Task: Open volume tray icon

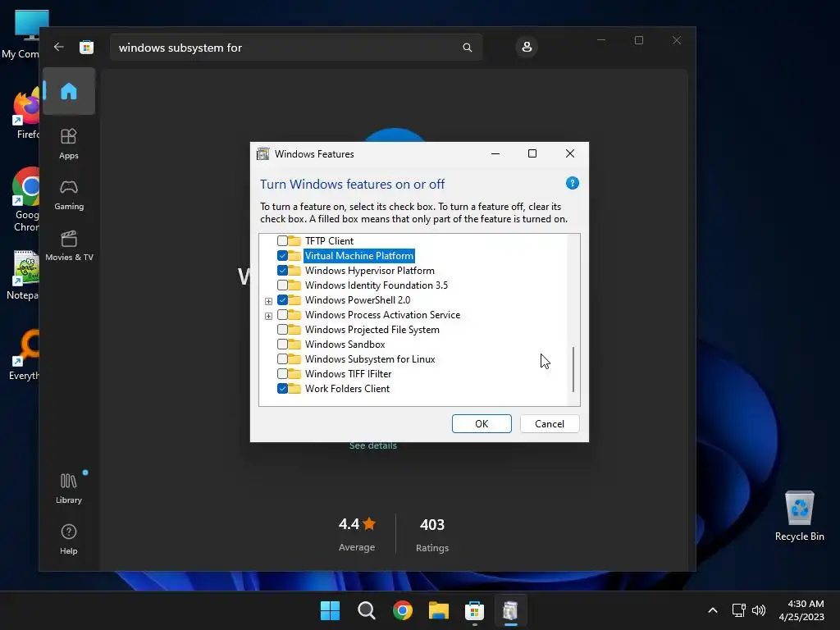Action: 759,610
